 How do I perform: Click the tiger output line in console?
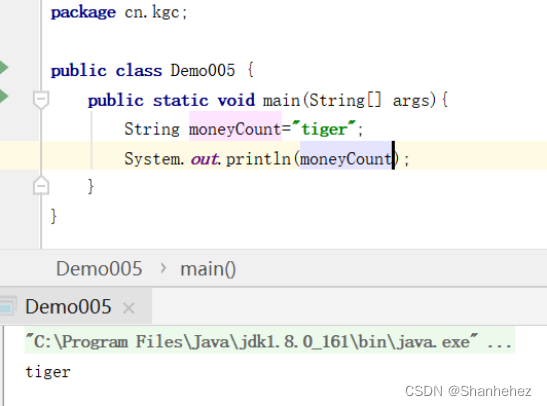coord(48,372)
